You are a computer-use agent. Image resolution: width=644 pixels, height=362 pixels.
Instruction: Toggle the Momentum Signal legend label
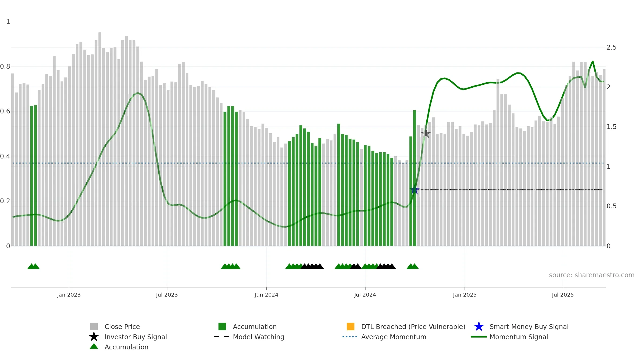coord(519,337)
